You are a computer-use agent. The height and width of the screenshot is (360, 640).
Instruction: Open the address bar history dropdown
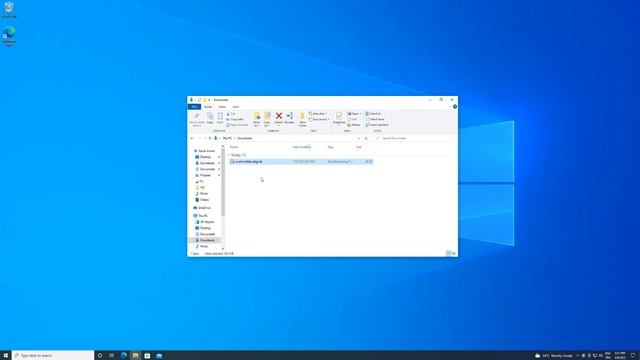(359, 138)
